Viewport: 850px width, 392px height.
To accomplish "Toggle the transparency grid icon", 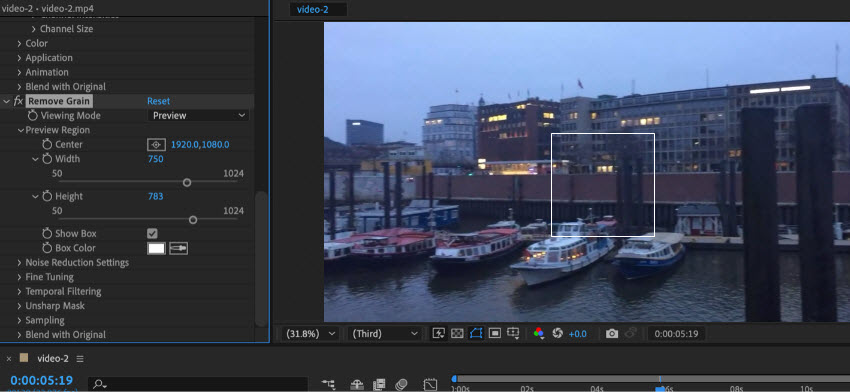I will pyautogui.click(x=457, y=333).
